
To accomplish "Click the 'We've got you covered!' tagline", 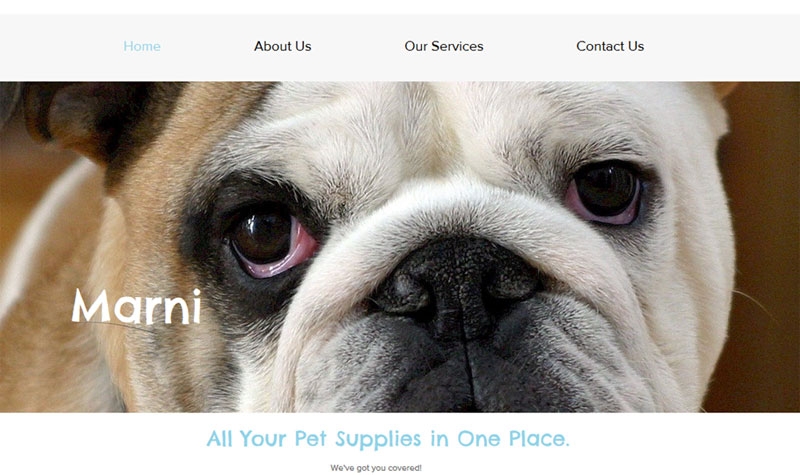I will point(376,468).
